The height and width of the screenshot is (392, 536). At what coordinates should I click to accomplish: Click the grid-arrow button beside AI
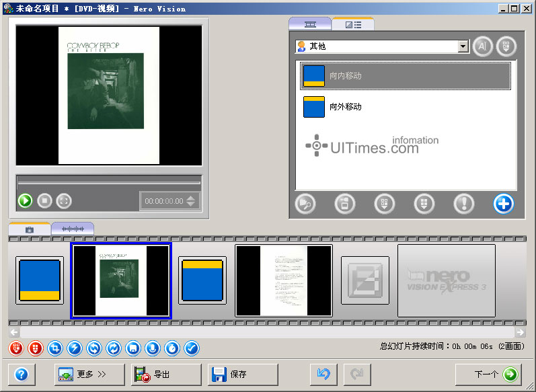coord(506,46)
